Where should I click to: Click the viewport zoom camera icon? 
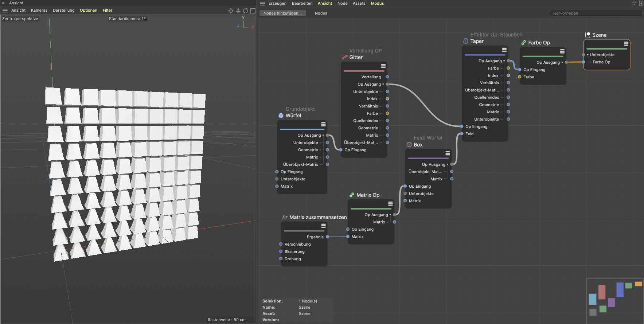(238, 11)
